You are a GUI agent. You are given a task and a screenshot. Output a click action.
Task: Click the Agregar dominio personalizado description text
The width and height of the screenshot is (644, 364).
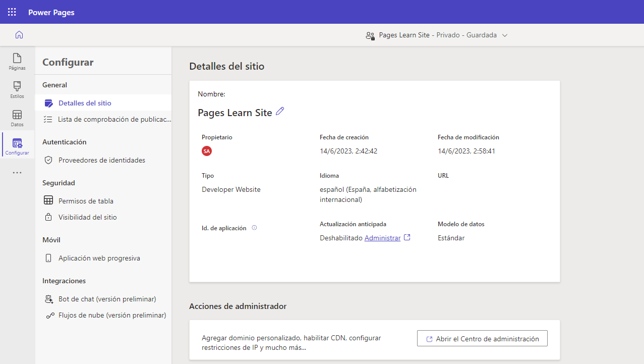(291, 343)
